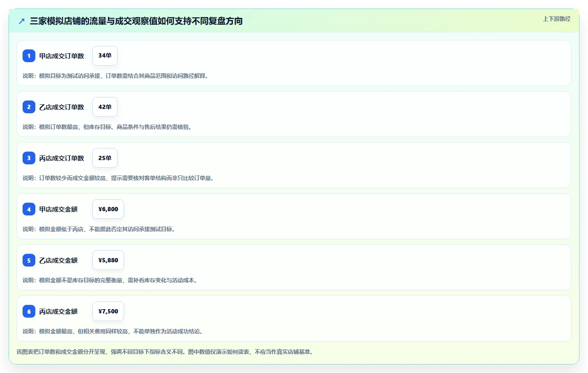Click the note starting 模拟金额不是库存目标
Image resolution: width=588 pixels, height=373 pixels.
[110, 280]
